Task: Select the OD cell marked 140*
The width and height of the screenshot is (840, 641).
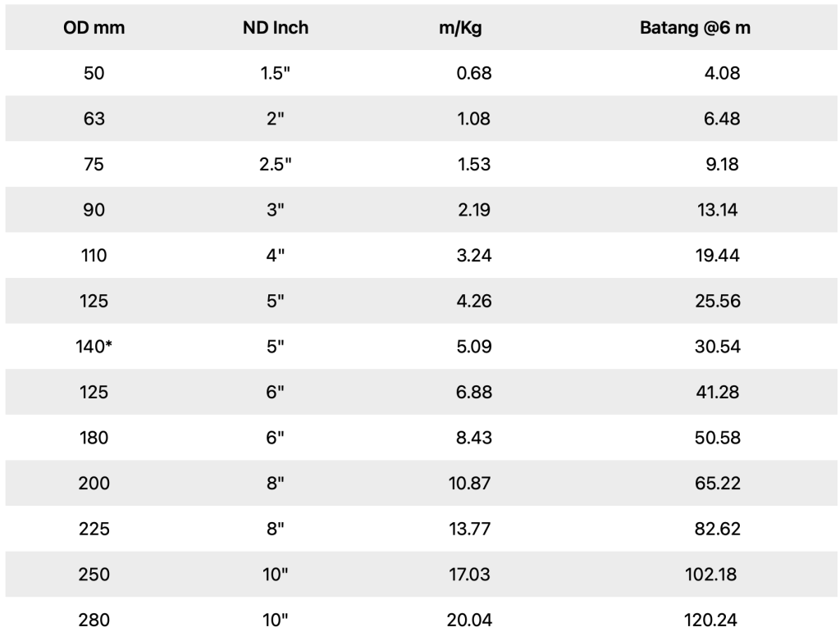Action: [94, 347]
